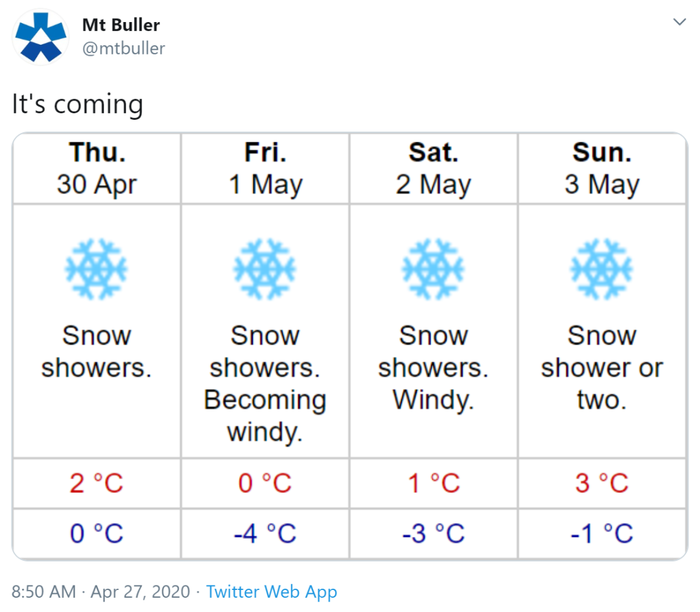Click the 'It's coming' tweet text
Image resolution: width=700 pixels, height=612 pixels.
(x=78, y=104)
